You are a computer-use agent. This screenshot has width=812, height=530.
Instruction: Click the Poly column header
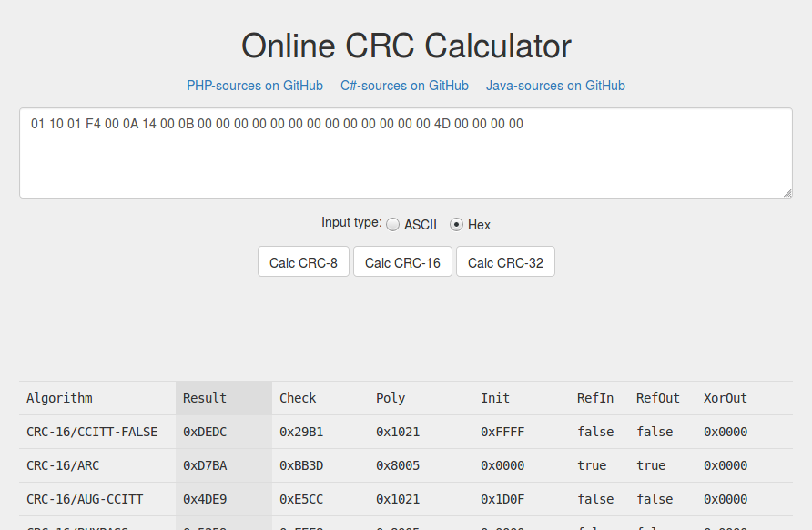(x=391, y=398)
